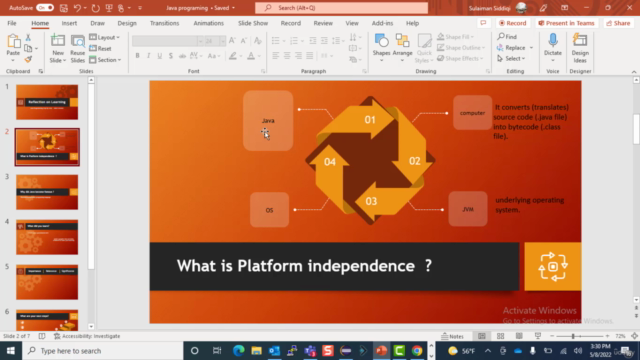Click the Find button
640x360 pixels.
click(507, 37)
